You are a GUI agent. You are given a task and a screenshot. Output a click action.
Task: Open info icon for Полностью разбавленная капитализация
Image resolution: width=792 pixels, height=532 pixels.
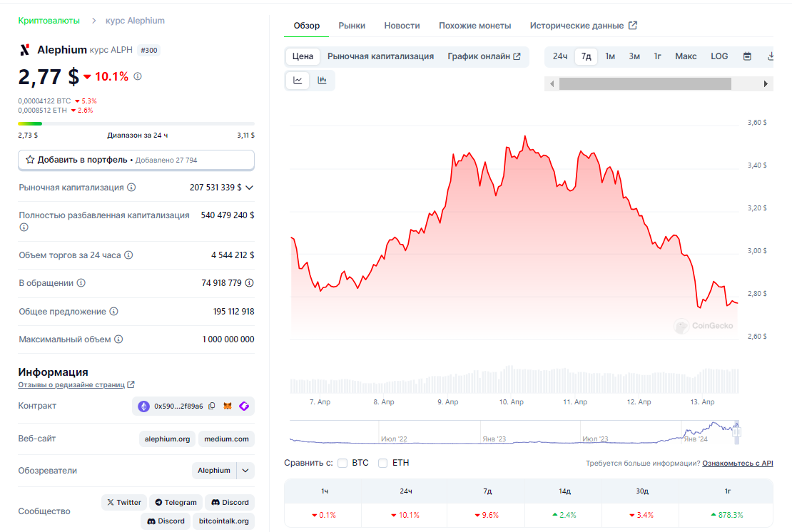[24, 227]
